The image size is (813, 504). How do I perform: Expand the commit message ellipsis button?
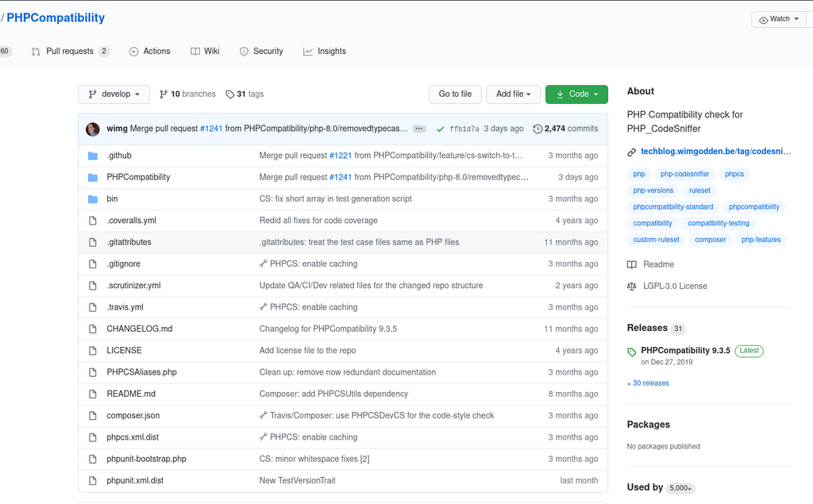click(419, 129)
